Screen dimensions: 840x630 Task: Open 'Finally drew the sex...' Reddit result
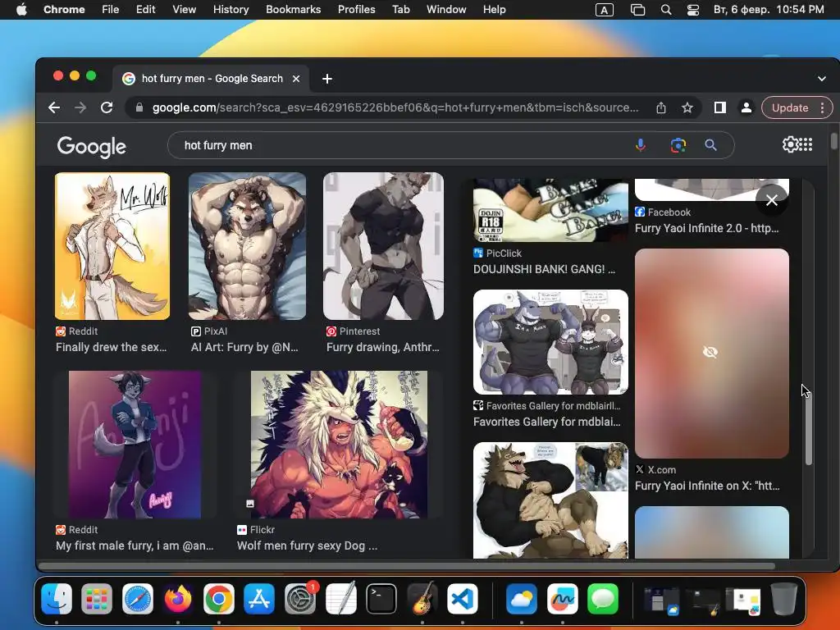(x=112, y=347)
